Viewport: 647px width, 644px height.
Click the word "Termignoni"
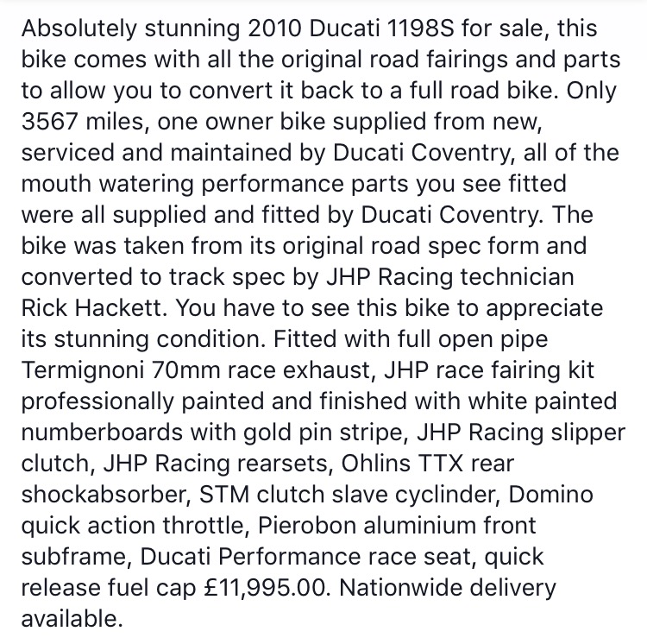(83, 370)
